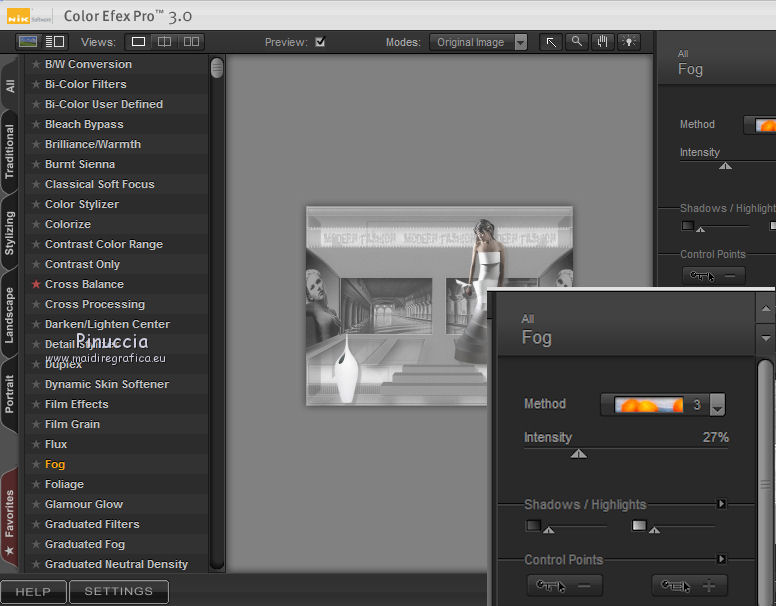Screen dimensions: 776x606
Task: Switch to single image view
Action: click(x=139, y=42)
